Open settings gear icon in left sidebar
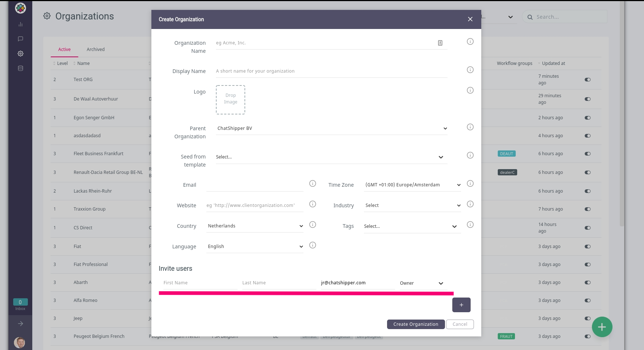The height and width of the screenshot is (350, 644). [21, 54]
